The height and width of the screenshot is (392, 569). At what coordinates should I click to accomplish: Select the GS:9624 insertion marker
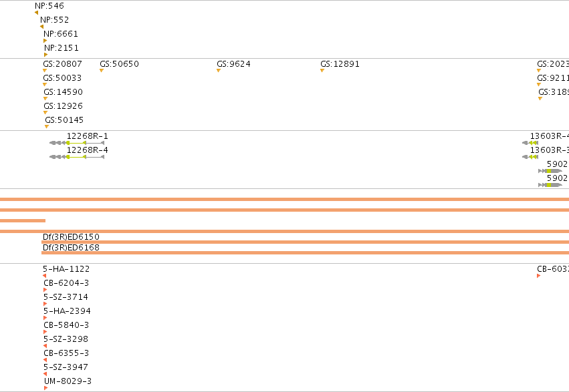click(x=219, y=71)
